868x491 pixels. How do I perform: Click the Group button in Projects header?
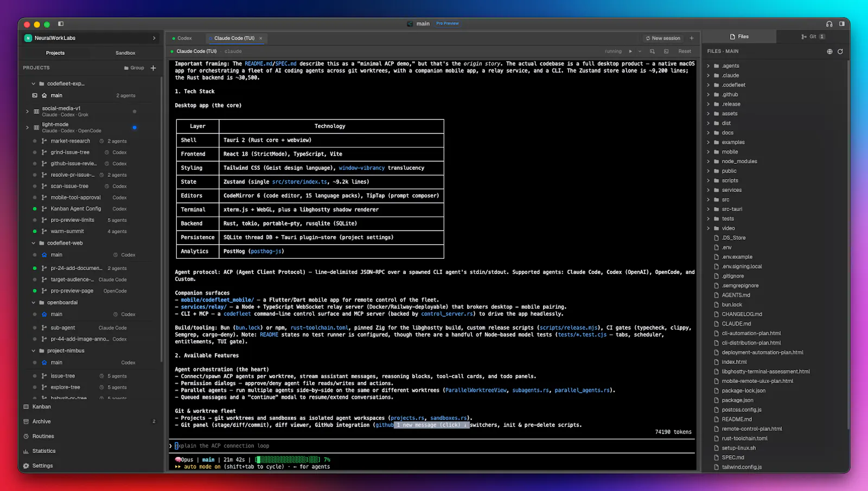pyautogui.click(x=134, y=68)
